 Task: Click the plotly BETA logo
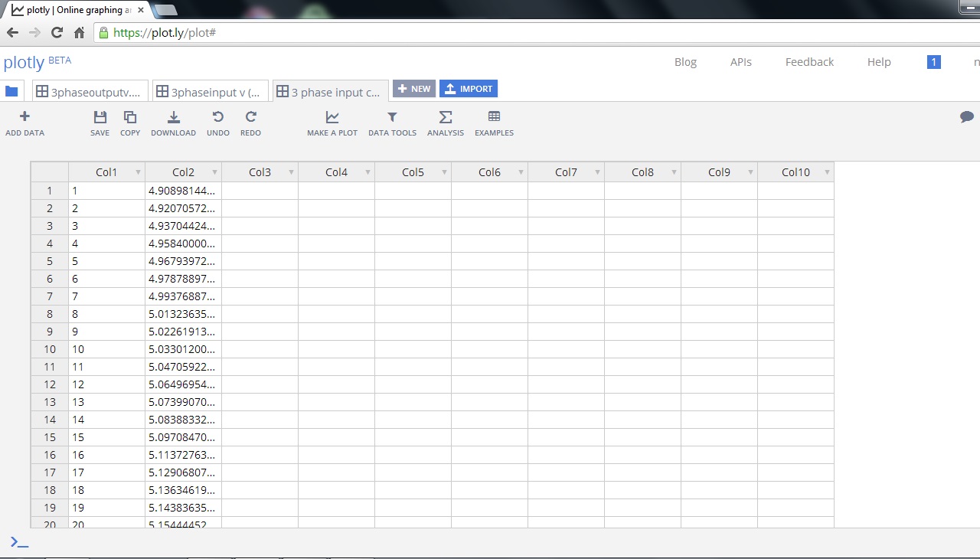(x=37, y=62)
